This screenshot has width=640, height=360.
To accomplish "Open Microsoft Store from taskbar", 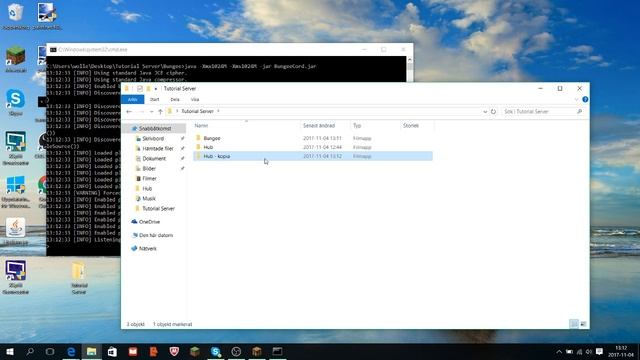I will 112,351.
